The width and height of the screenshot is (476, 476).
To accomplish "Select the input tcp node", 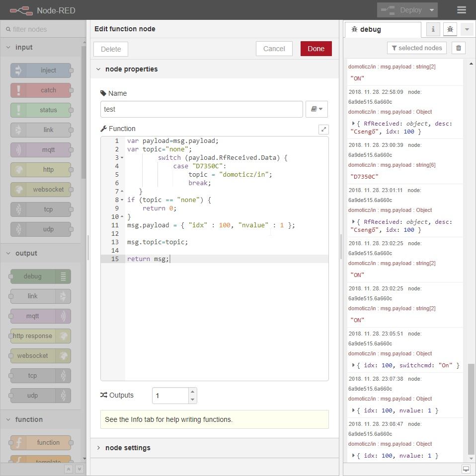I will click(x=41, y=209).
